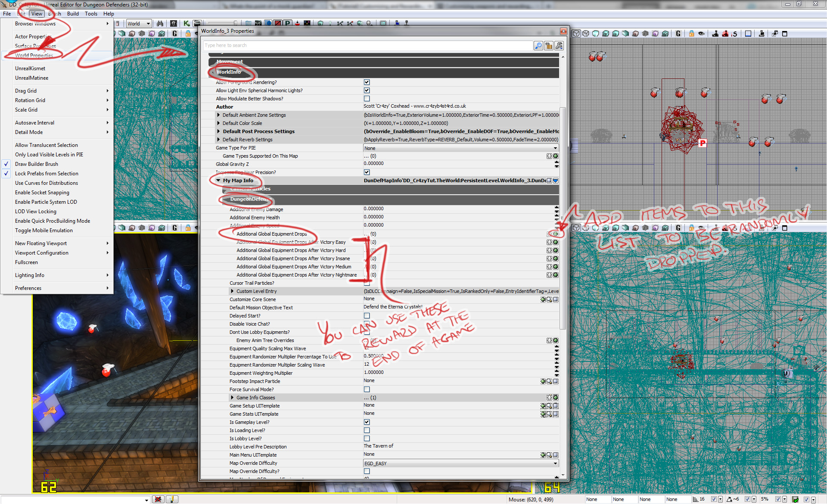
Task: Click the properties options icon beside lock icon
Action: pyautogui.click(x=559, y=46)
